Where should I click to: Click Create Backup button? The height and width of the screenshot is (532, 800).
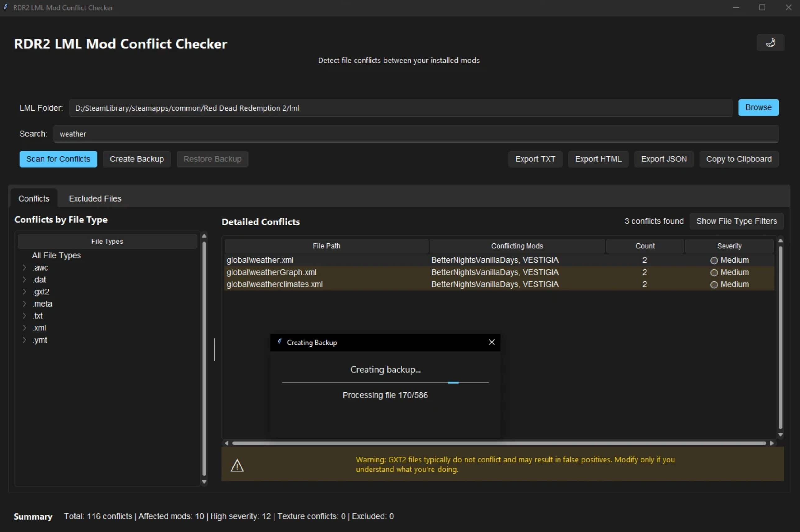(137, 159)
